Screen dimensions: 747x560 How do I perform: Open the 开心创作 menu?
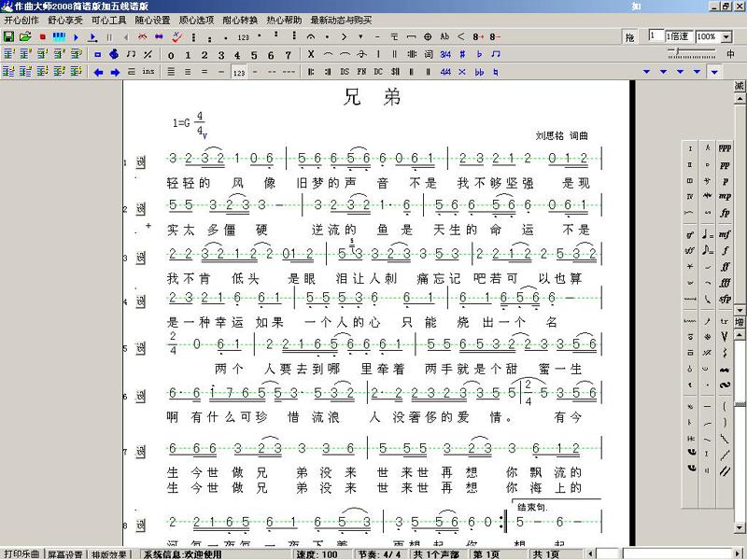coord(21,20)
